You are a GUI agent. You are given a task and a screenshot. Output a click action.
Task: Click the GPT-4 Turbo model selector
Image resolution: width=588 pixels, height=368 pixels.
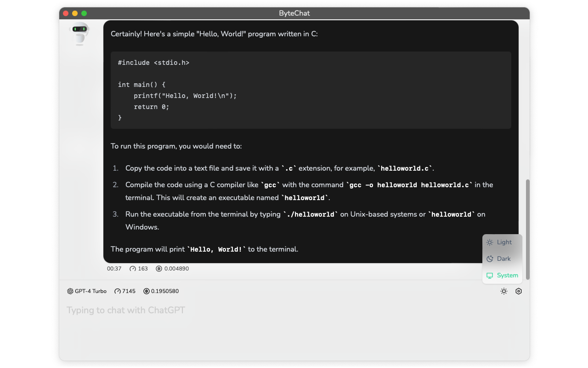pos(87,291)
